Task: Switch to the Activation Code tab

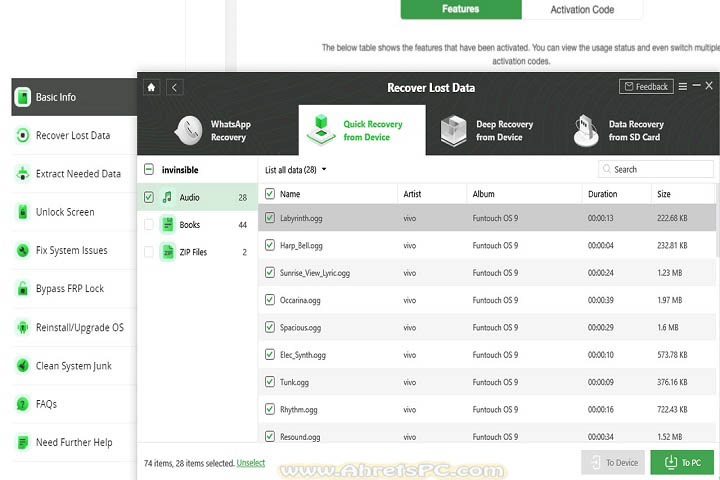Action: tap(582, 9)
